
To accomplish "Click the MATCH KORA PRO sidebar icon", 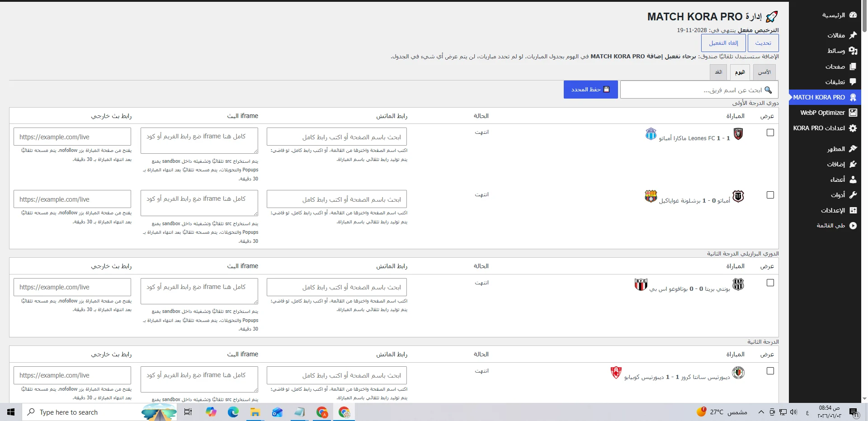I will click(x=853, y=97).
